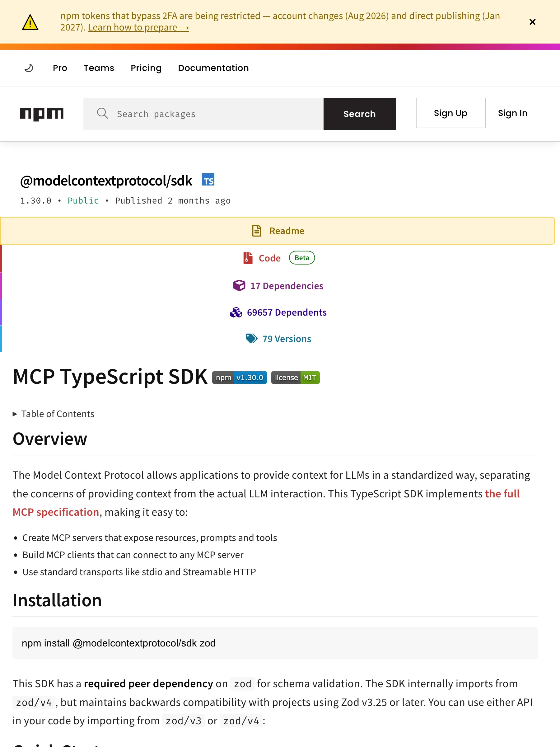Click the Dependents stacked boxes icon
This screenshot has width=560, height=747.
tap(236, 312)
